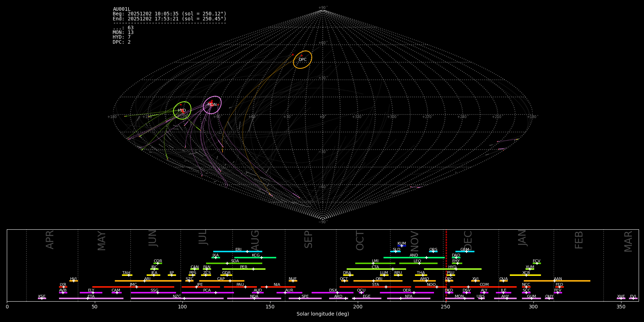Click the green AND shower bar

[414, 258]
